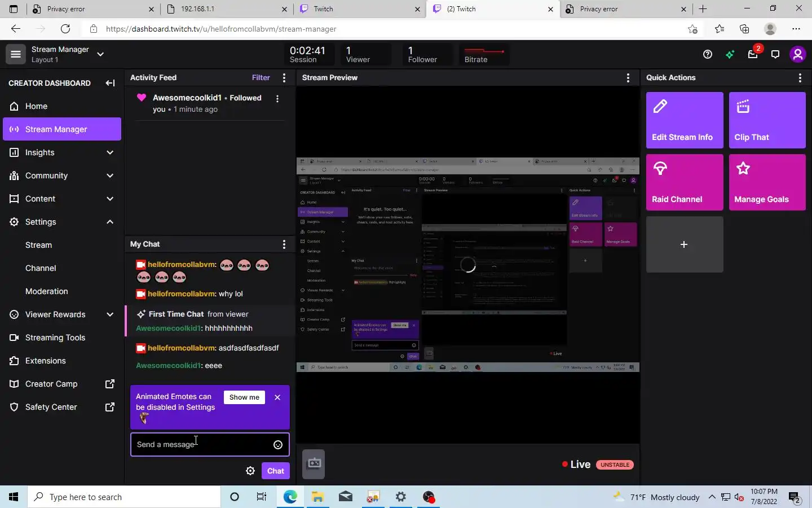Open the hamburger menu next to Stream Manager
The height and width of the screenshot is (508, 812).
(16, 54)
